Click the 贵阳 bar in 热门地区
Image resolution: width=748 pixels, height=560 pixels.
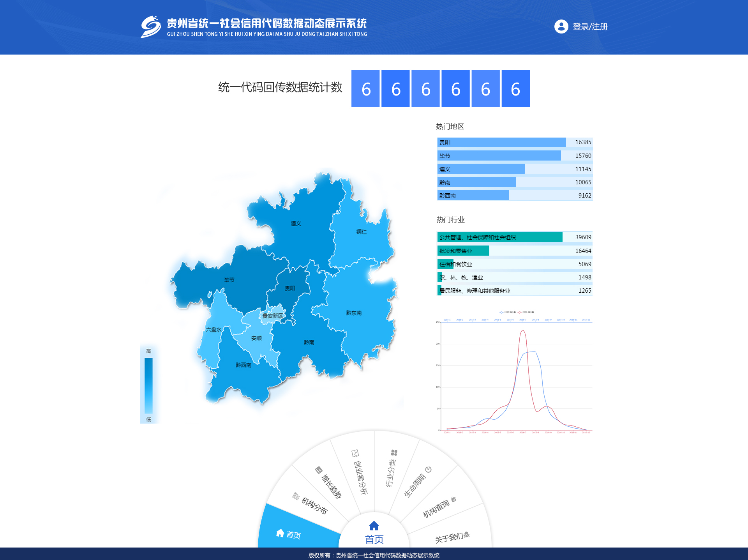[x=501, y=142]
